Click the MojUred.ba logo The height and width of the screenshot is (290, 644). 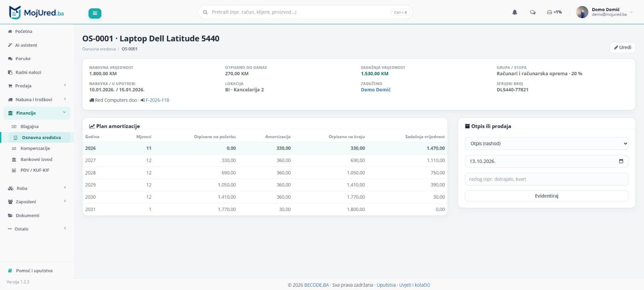[36, 12]
